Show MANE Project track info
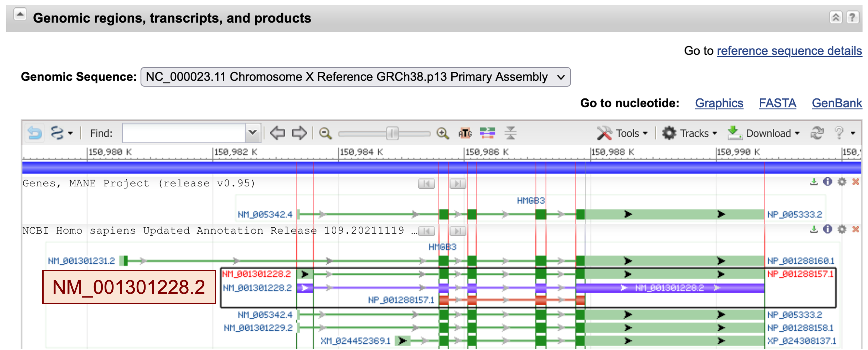 [x=828, y=182]
